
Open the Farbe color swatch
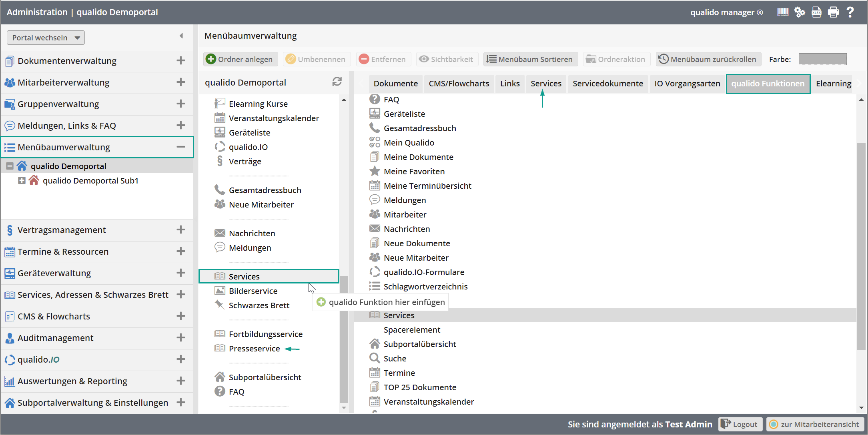click(822, 59)
